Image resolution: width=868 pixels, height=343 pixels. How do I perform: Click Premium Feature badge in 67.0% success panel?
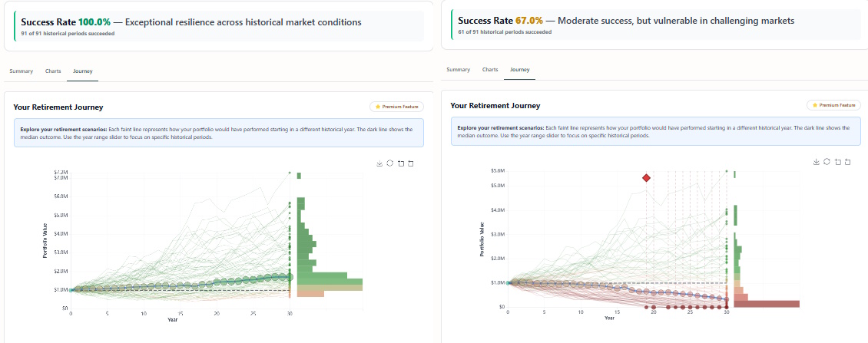[833, 105]
